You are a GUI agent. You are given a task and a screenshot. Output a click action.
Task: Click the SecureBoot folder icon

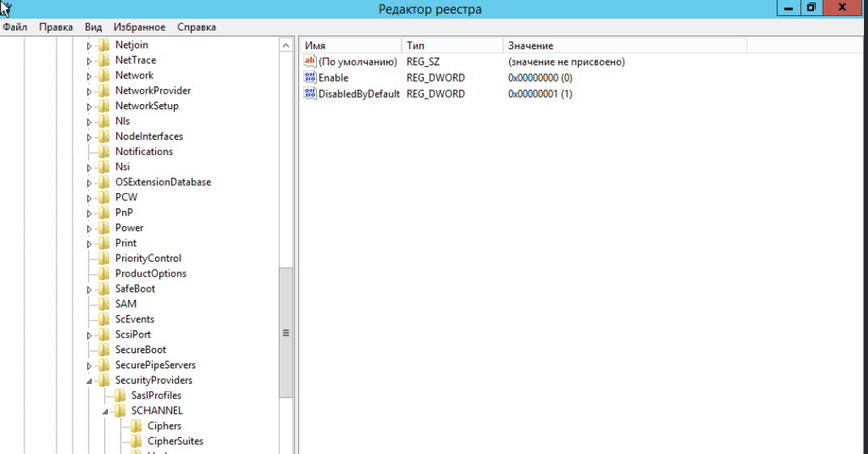point(103,350)
